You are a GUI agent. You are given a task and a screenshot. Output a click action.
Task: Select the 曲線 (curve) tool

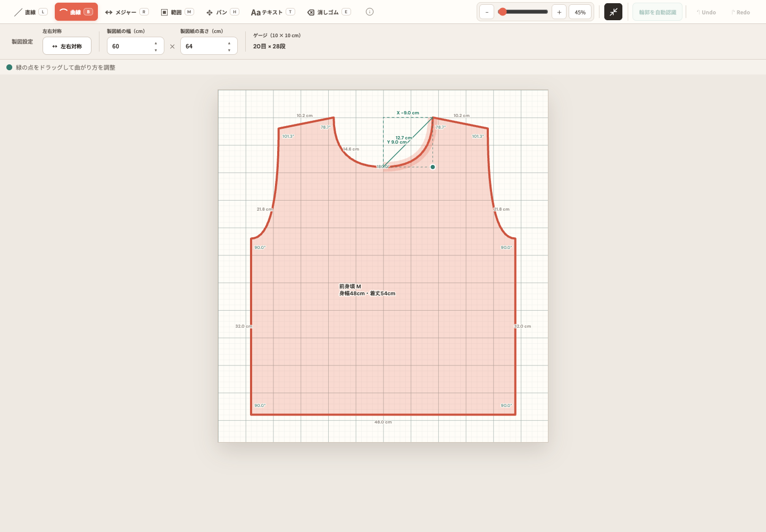pyautogui.click(x=76, y=12)
